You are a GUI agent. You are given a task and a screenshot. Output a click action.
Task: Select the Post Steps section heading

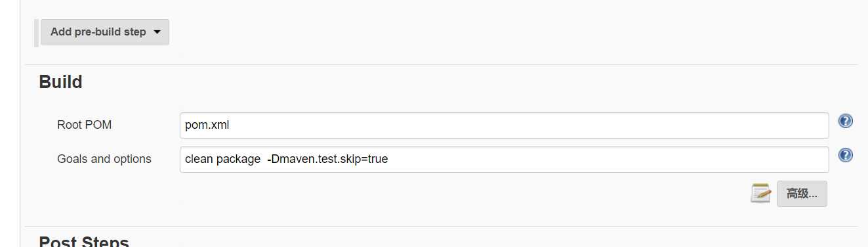[83, 241]
